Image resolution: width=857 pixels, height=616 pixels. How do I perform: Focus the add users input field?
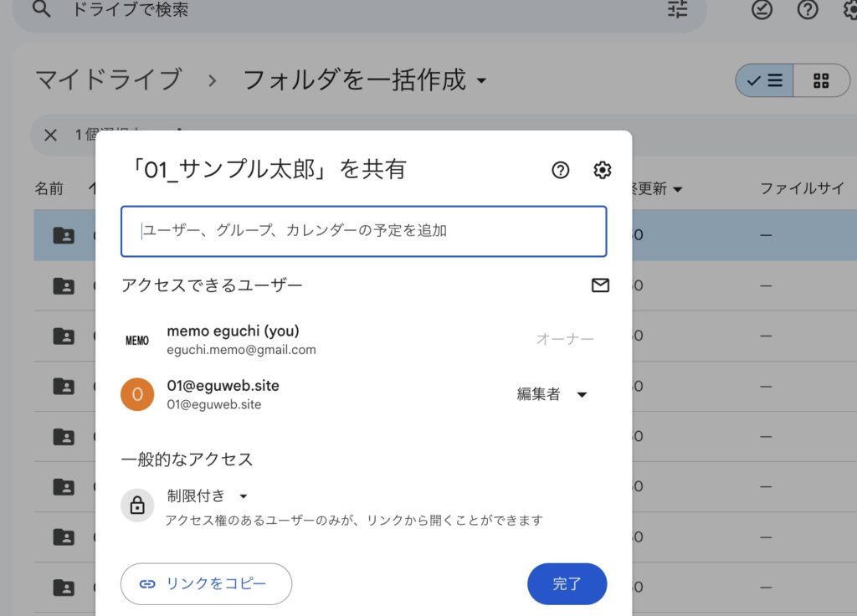click(x=363, y=231)
